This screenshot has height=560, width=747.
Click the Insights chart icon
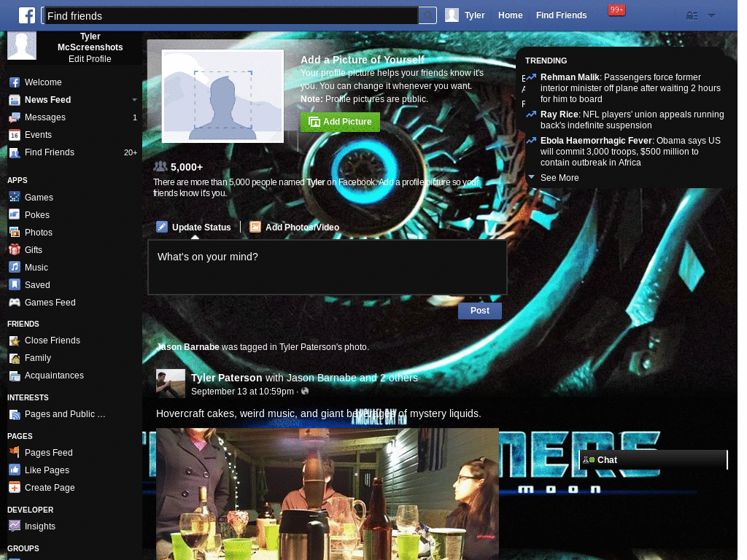tap(15, 526)
